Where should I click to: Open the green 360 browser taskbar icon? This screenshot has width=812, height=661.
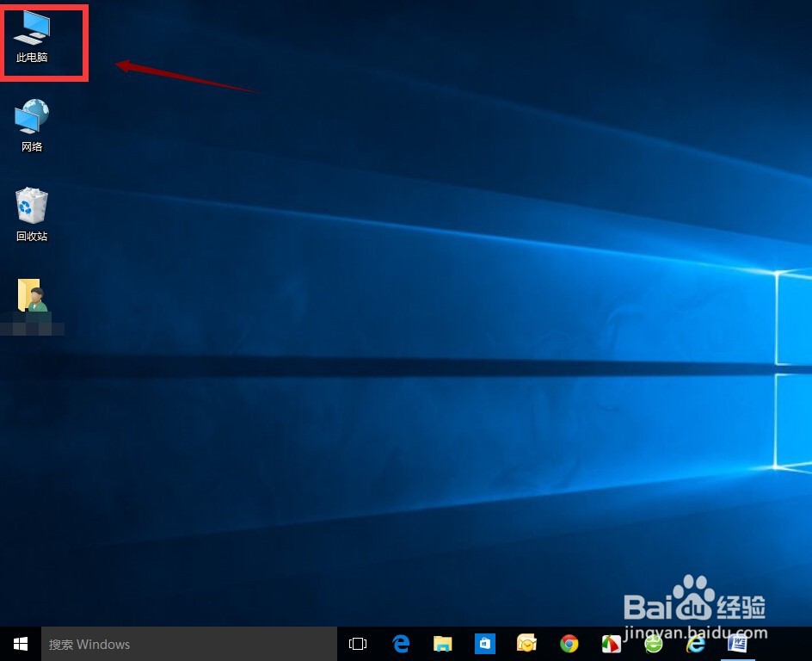pos(654,645)
